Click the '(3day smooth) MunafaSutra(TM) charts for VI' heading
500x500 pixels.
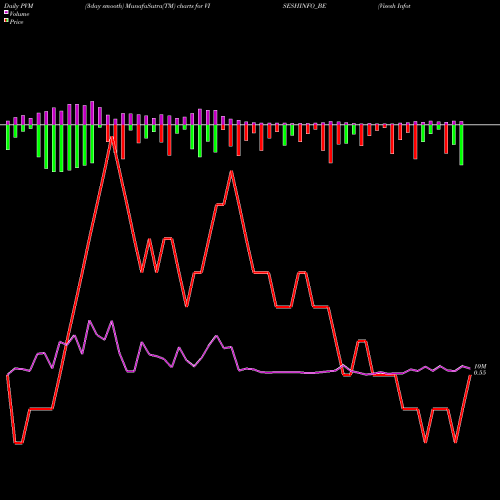point(147,6)
